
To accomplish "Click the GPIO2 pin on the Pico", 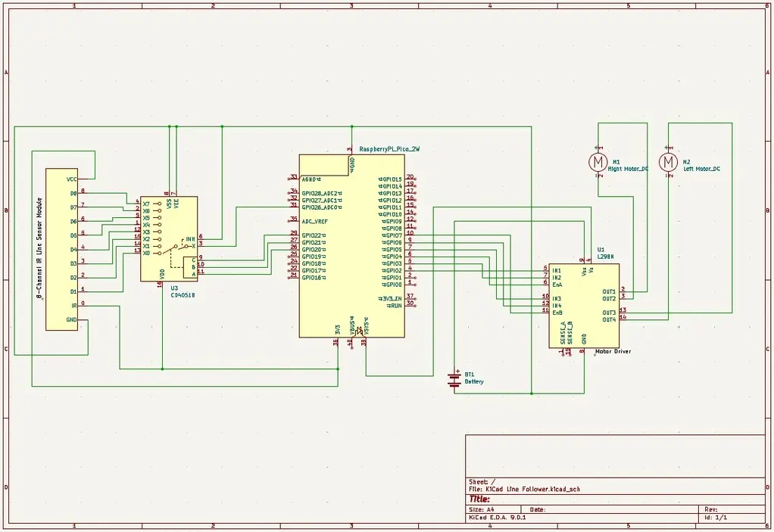I will pyautogui.click(x=392, y=271).
